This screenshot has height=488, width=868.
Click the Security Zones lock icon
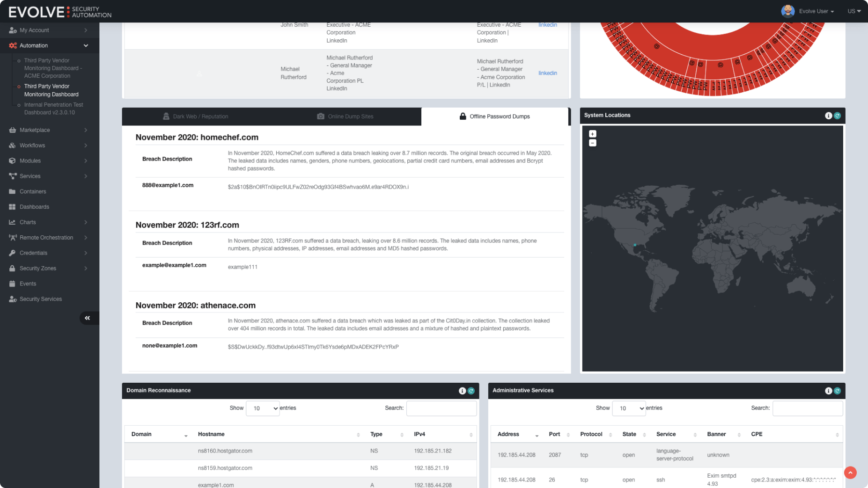(x=13, y=269)
